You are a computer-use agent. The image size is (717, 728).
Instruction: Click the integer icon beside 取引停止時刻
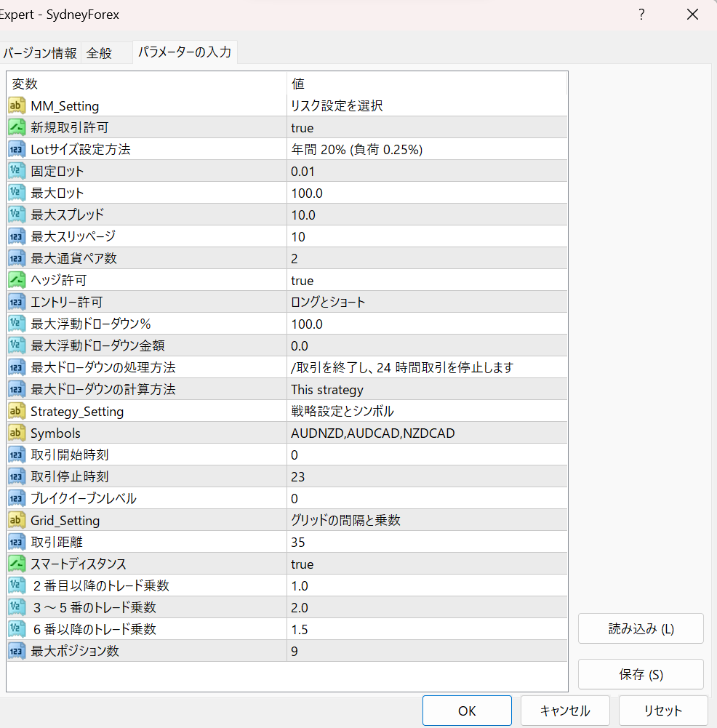click(x=16, y=476)
